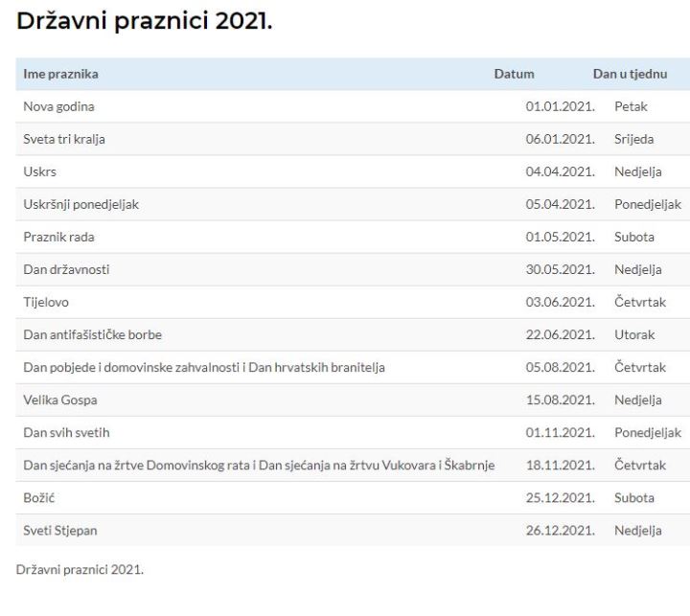Click the date 18.11.2021. cell
Screen dimensions: 690x616
coord(561,465)
